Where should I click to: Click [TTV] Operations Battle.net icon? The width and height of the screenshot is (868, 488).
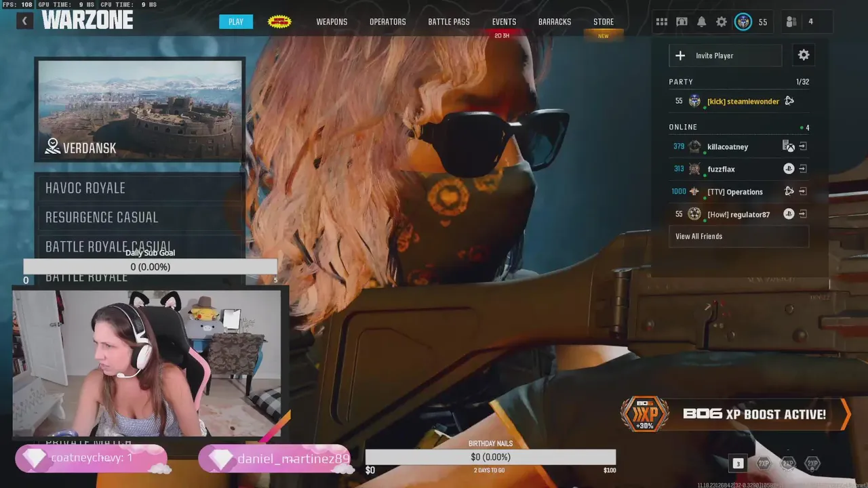click(x=789, y=192)
